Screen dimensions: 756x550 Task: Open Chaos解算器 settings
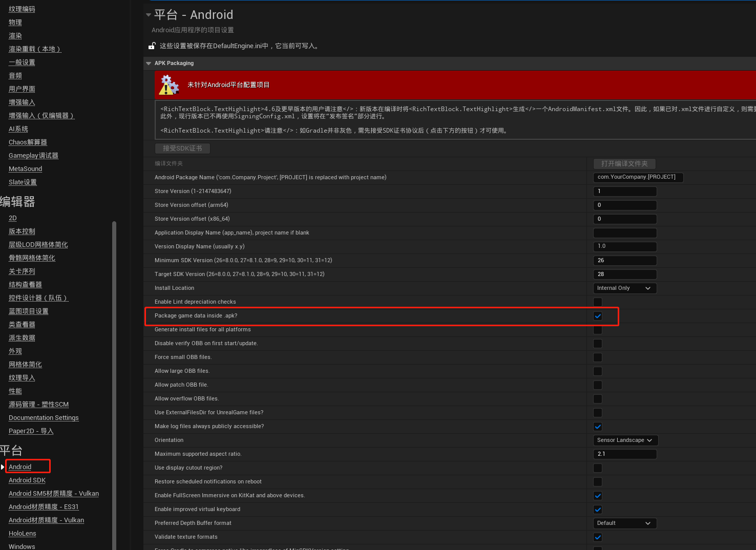[28, 142]
